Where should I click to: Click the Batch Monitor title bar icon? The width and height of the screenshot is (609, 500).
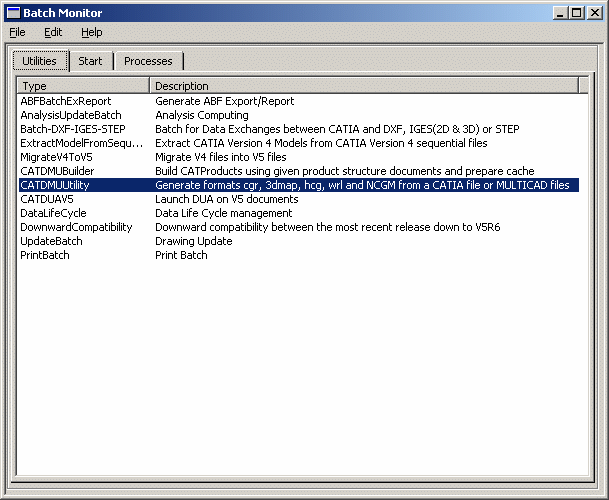pos(13,12)
